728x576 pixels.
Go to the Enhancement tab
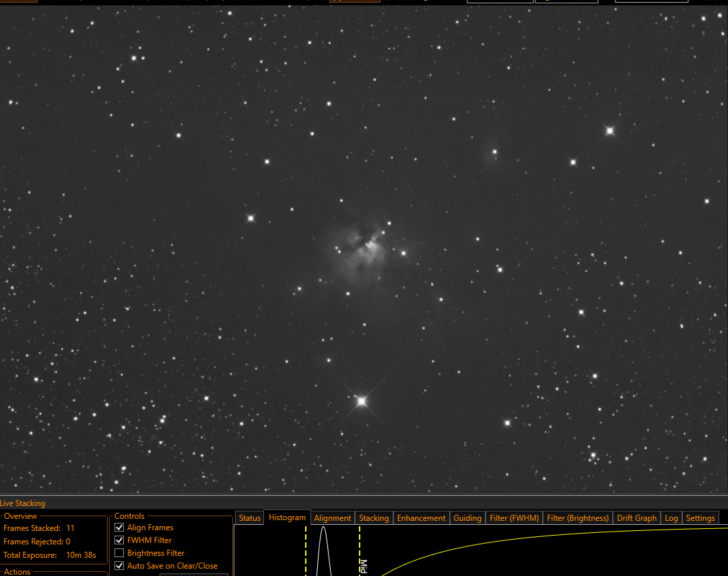pos(421,518)
